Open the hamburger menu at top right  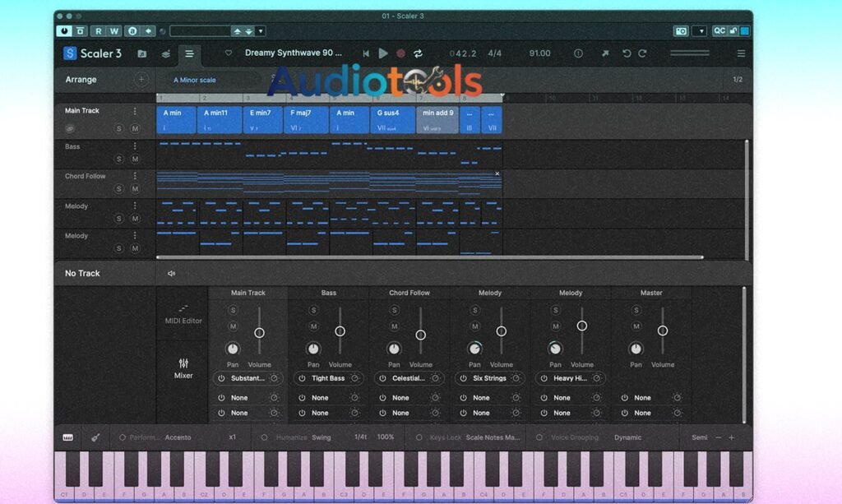pos(741,53)
